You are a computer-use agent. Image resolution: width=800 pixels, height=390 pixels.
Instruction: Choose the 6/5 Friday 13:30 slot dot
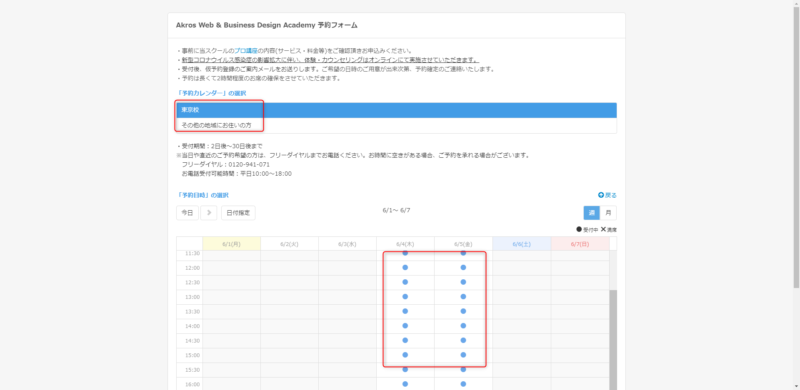(463, 311)
